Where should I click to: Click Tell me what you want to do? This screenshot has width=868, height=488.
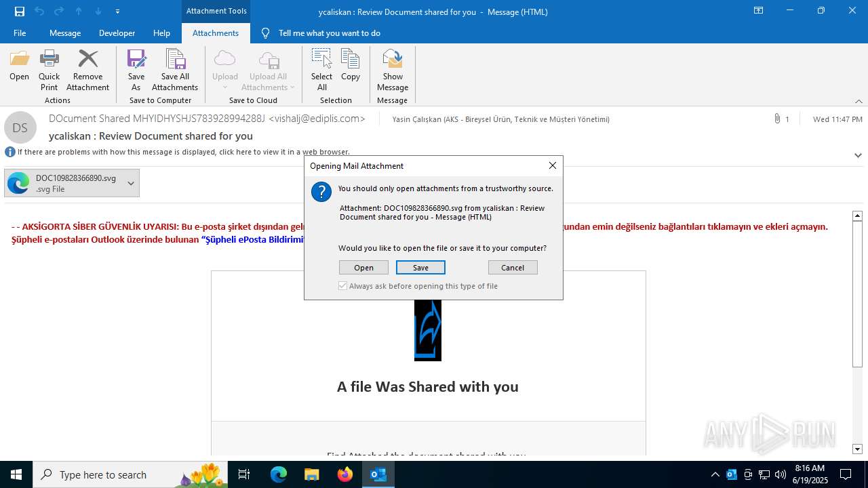pos(329,33)
